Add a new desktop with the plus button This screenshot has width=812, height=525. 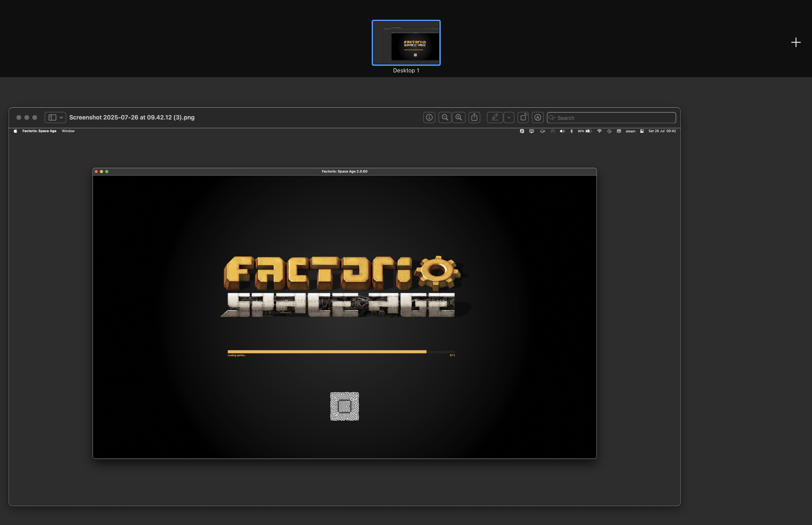(x=796, y=42)
